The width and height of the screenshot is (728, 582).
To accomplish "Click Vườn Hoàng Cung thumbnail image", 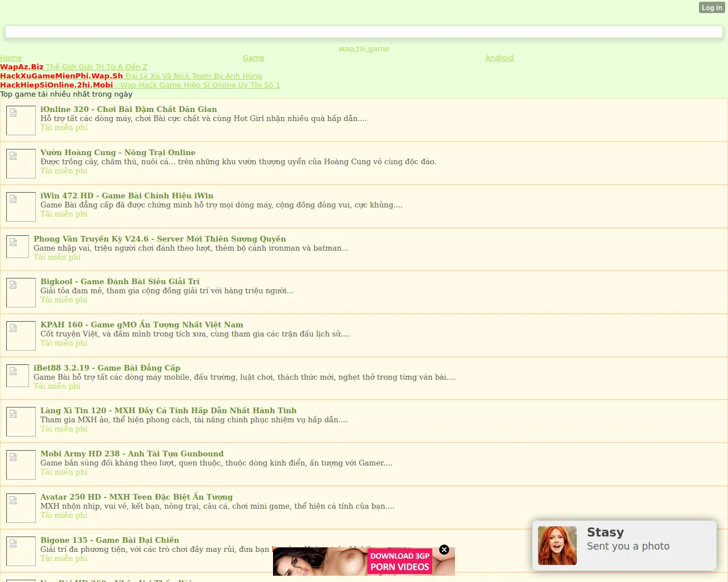I will pos(21,164).
